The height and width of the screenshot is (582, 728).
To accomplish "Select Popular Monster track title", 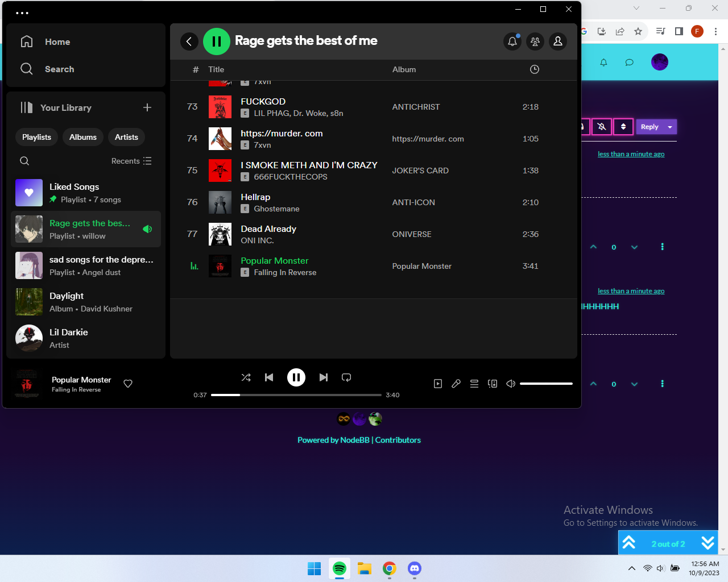I will coord(274,260).
